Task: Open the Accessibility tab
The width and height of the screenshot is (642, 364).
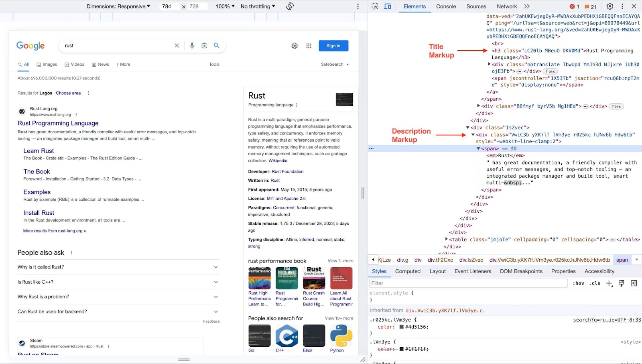Action: tap(599, 271)
